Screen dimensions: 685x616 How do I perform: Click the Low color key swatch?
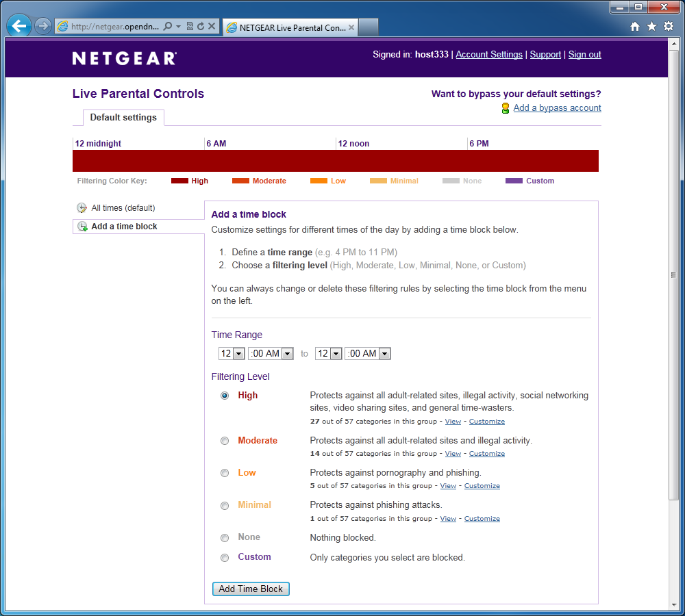(x=319, y=181)
